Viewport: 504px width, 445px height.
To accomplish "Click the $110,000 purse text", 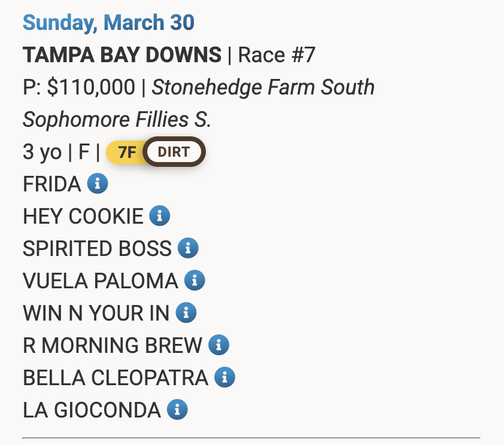I will pos(91,87).
